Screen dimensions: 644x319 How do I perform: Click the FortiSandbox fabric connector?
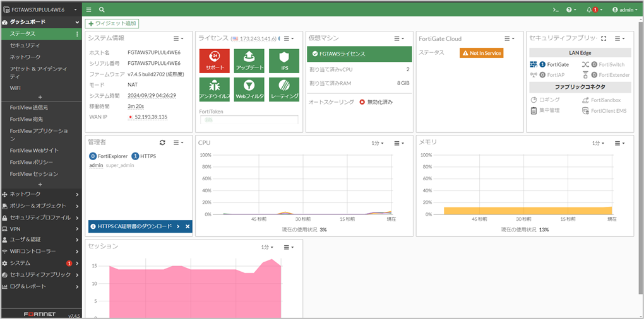601,100
